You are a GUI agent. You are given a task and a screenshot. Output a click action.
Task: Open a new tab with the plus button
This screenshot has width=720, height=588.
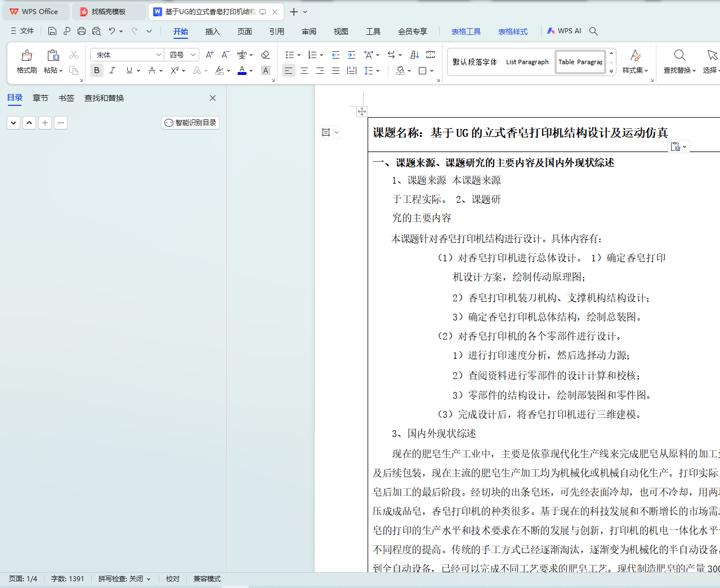tap(294, 12)
